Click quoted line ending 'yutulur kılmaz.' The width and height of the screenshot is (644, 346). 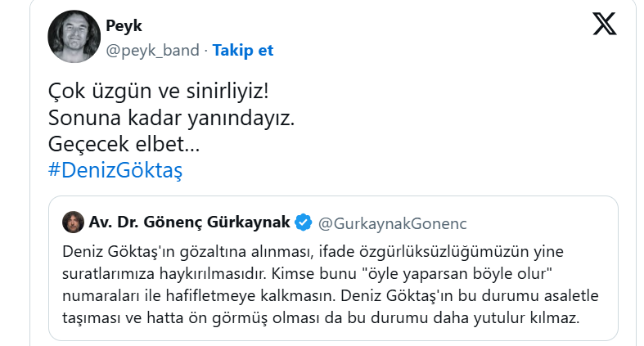pos(321,317)
